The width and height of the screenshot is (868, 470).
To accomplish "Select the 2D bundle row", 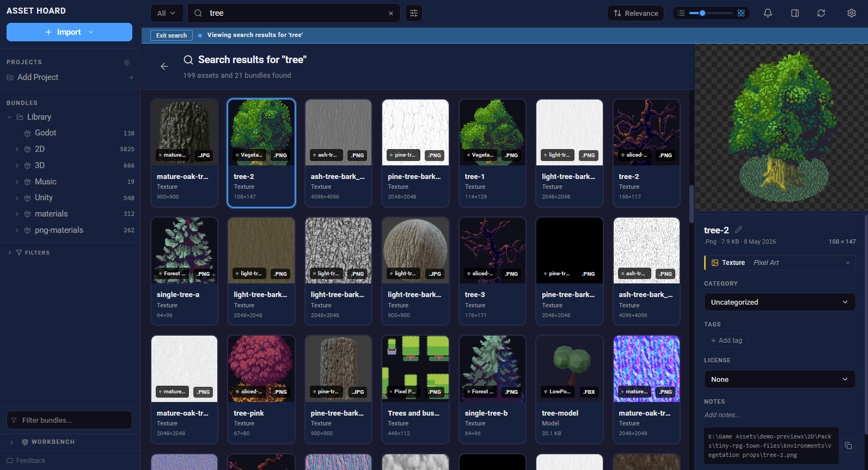I will click(x=70, y=149).
